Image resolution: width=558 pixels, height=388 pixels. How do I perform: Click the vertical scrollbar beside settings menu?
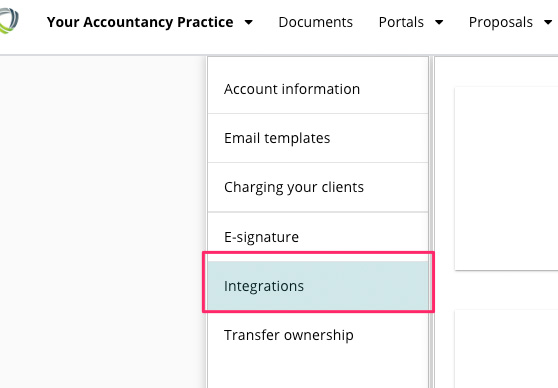click(431, 222)
